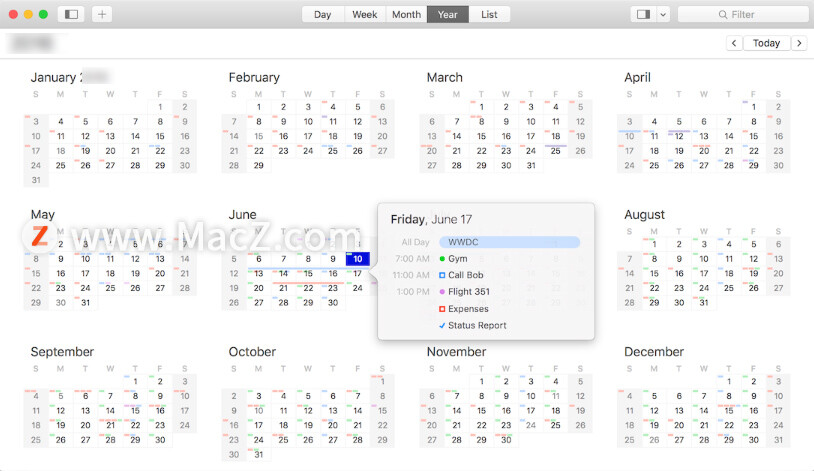
Task: Select December 31
Action: click(x=778, y=440)
